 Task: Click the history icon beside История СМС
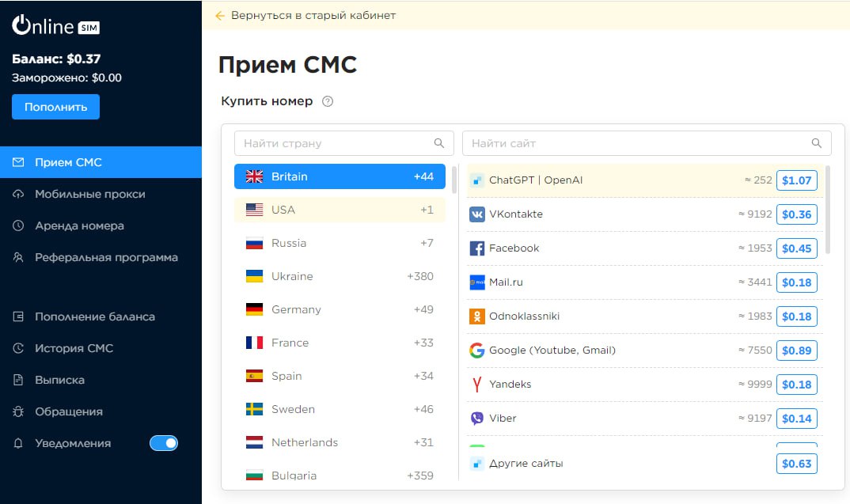click(18, 348)
